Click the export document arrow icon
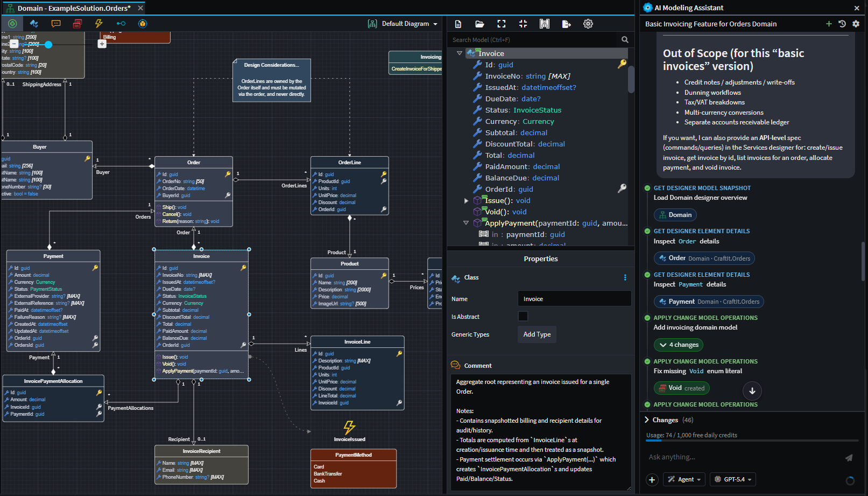This screenshot has width=868, height=496. pos(566,24)
